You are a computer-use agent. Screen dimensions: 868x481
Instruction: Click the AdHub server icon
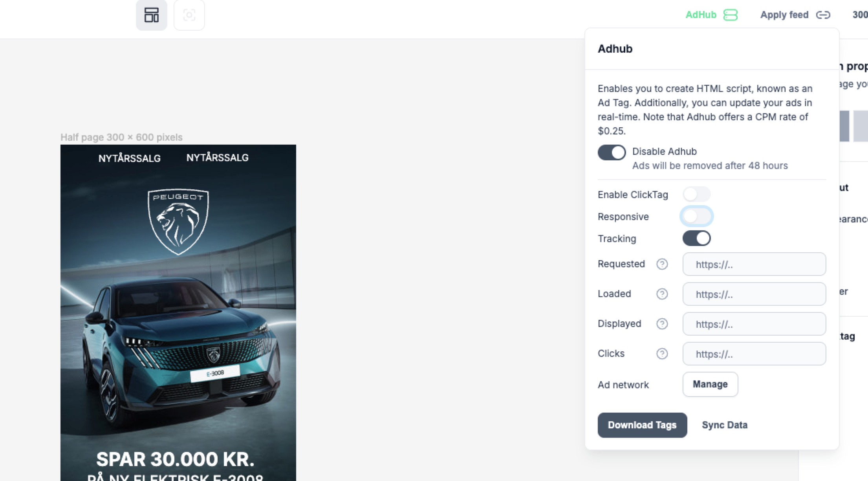[730, 15]
